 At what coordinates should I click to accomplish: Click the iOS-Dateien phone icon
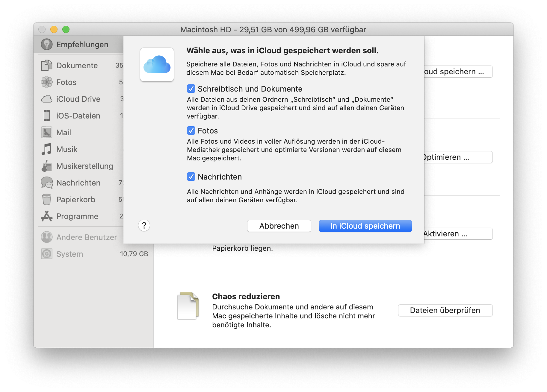coord(47,116)
